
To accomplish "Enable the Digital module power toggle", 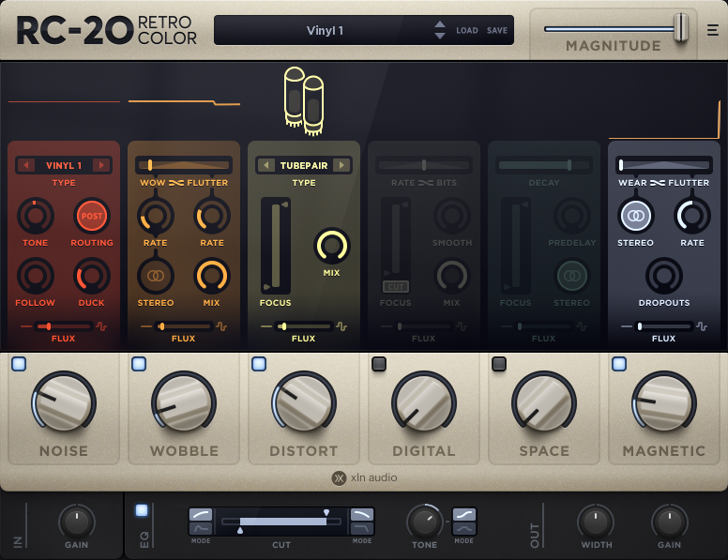I will pyautogui.click(x=379, y=364).
